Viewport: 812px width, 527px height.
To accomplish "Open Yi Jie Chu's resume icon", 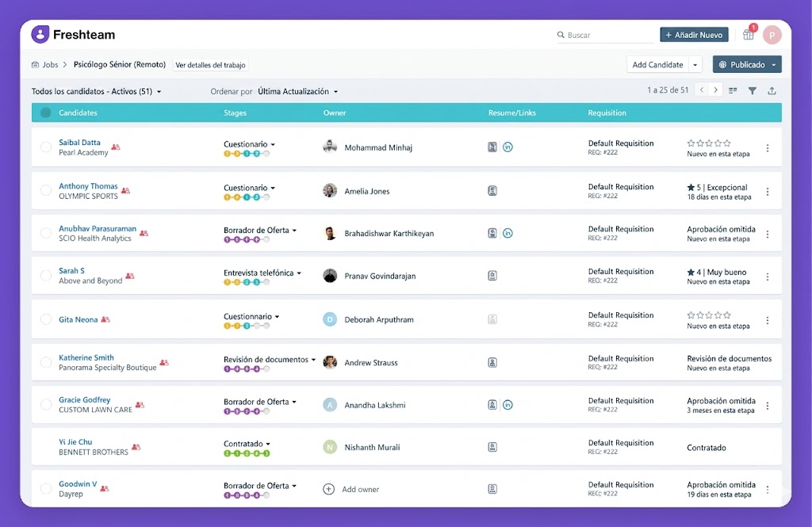I will click(492, 447).
